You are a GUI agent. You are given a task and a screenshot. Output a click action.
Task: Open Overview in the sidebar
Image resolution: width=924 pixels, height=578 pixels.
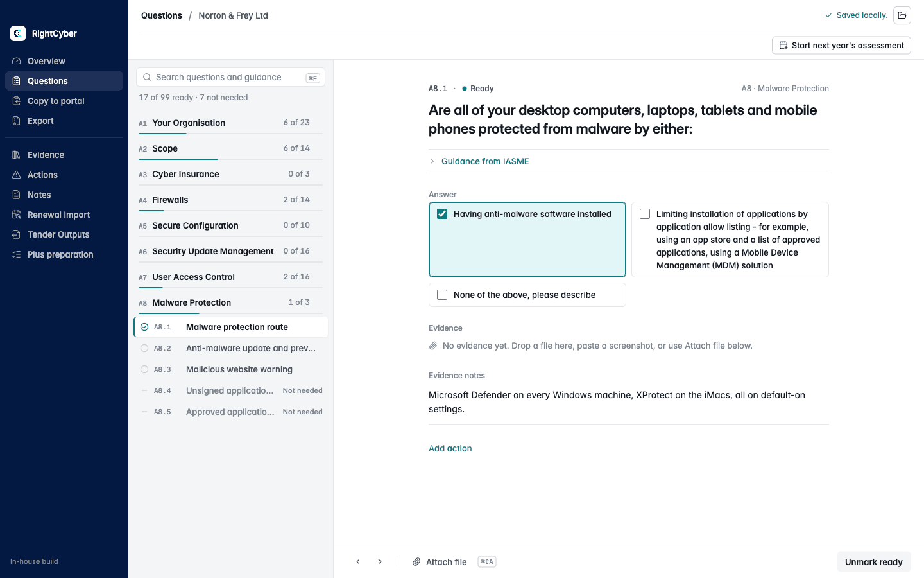[x=64, y=61]
